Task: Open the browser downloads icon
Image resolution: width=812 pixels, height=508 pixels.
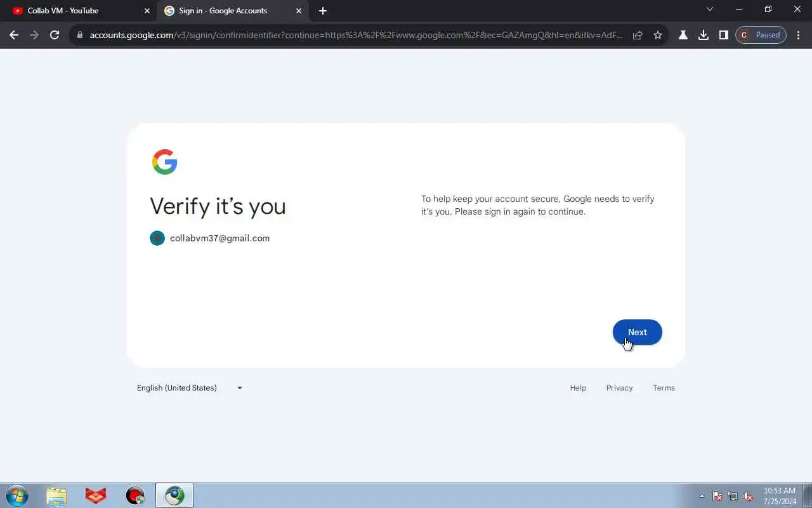Action: coord(704,35)
